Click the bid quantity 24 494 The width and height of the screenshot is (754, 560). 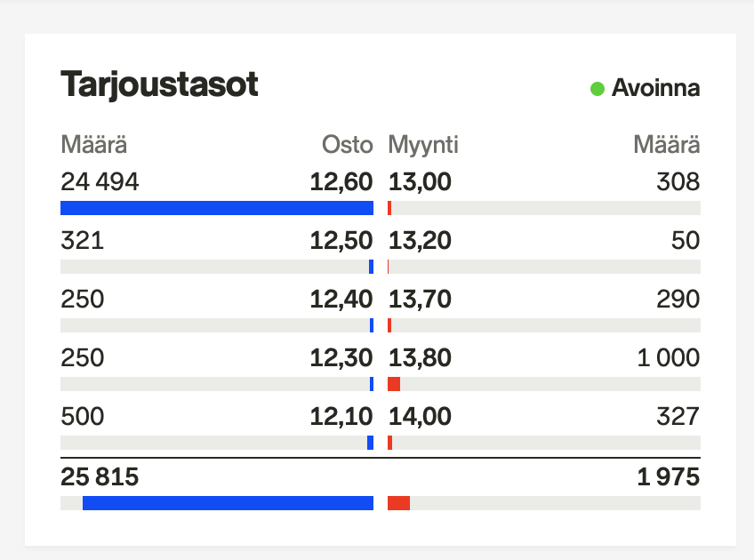click(x=100, y=181)
